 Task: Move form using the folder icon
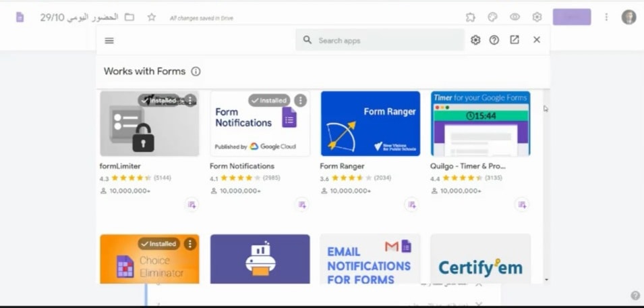[129, 18]
